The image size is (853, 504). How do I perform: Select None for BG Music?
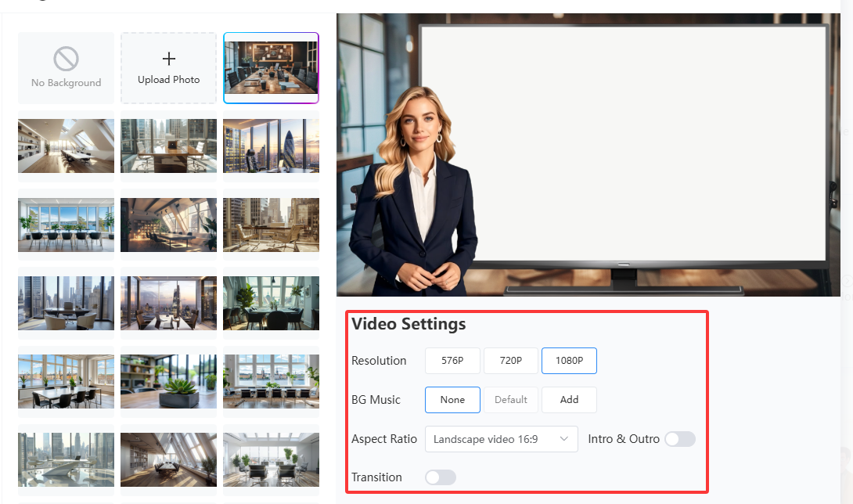pos(452,400)
